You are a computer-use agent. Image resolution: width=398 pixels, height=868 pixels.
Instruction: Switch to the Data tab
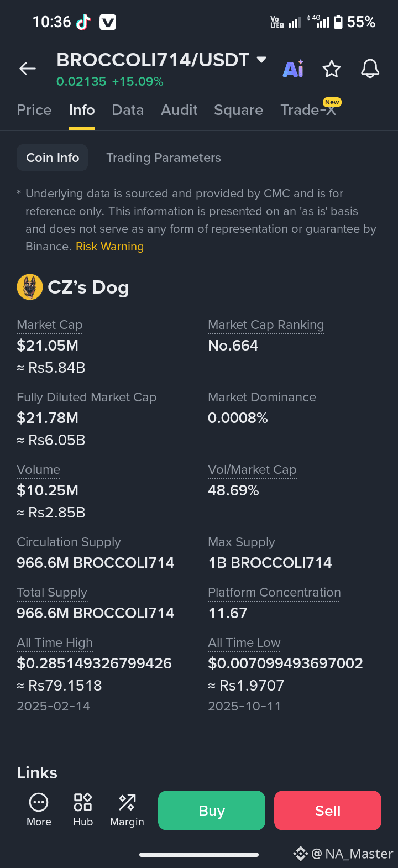128,110
